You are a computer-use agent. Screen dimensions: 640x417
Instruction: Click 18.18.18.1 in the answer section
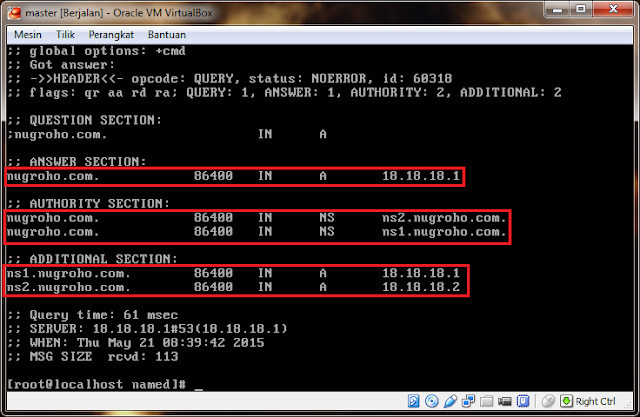[421, 176]
